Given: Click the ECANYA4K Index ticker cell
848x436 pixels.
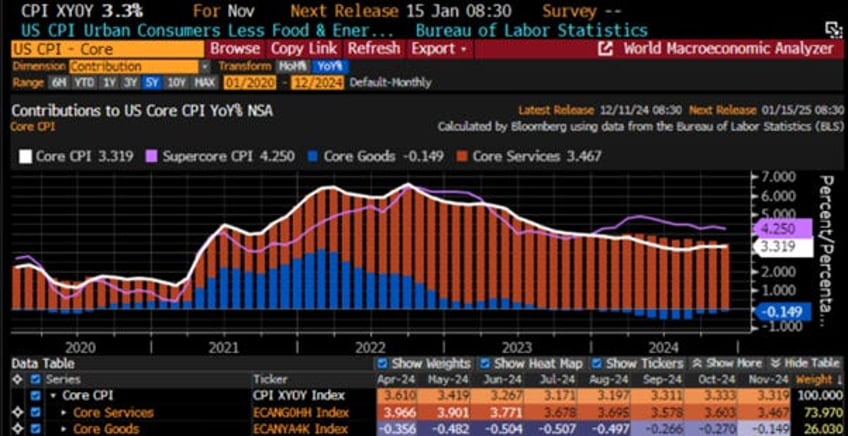Looking at the screenshot, I should pos(301,429).
